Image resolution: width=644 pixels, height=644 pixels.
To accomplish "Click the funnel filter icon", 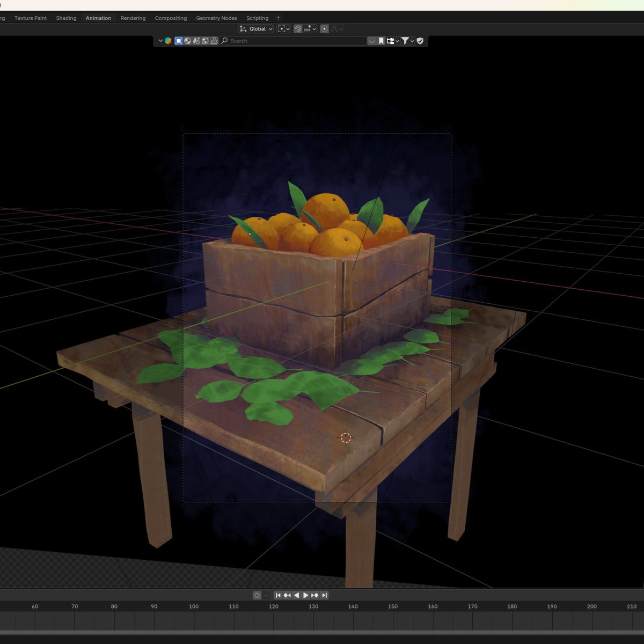I will (406, 41).
